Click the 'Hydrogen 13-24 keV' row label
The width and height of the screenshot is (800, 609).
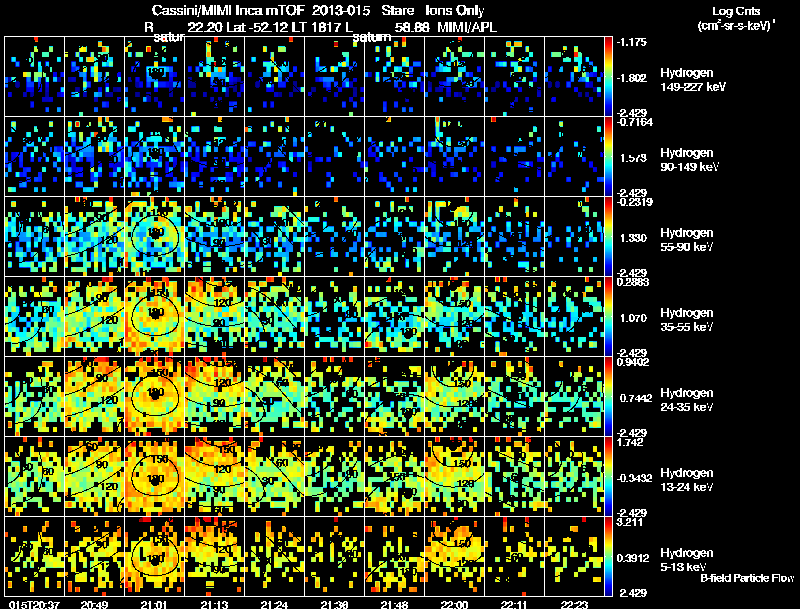pos(687,480)
